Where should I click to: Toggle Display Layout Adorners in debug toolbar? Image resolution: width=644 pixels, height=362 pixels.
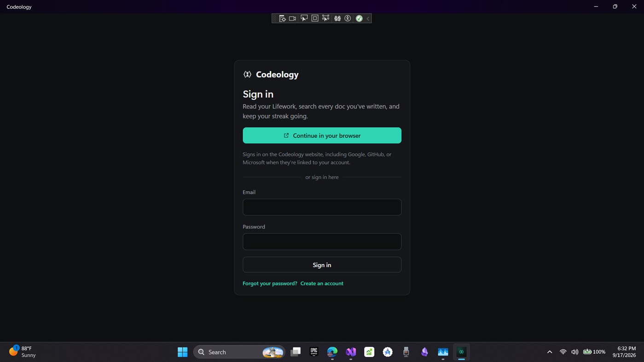click(x=315, y=18)
